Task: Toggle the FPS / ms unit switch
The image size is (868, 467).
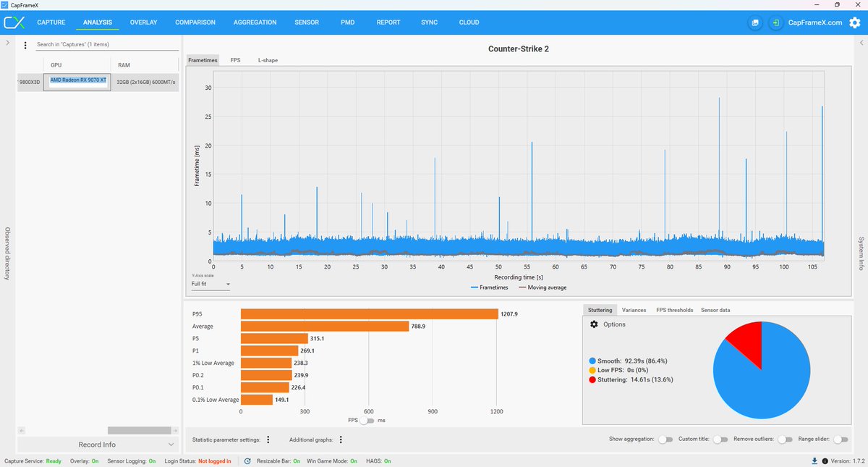Action: coord(368,420)
